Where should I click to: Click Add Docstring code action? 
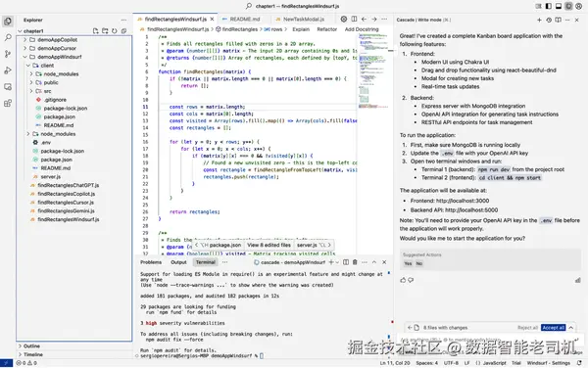(x=362, y=29)
